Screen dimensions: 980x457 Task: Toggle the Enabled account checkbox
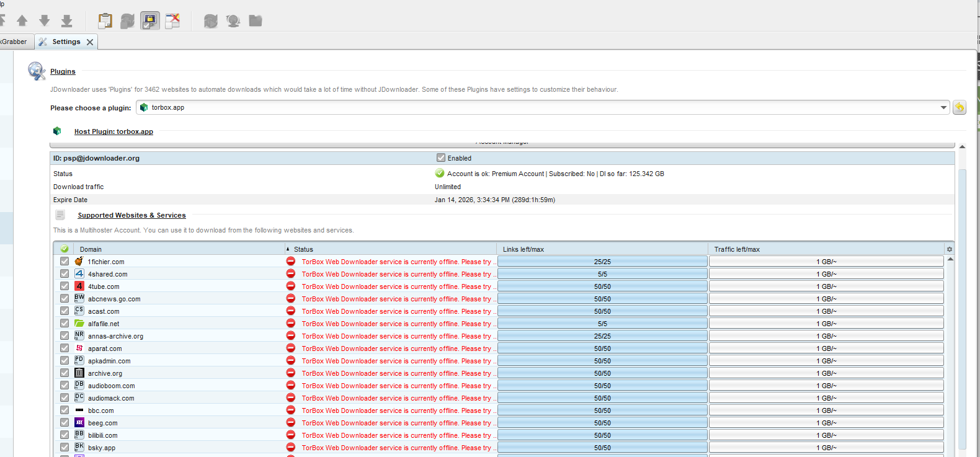click(x=441, y=158)
